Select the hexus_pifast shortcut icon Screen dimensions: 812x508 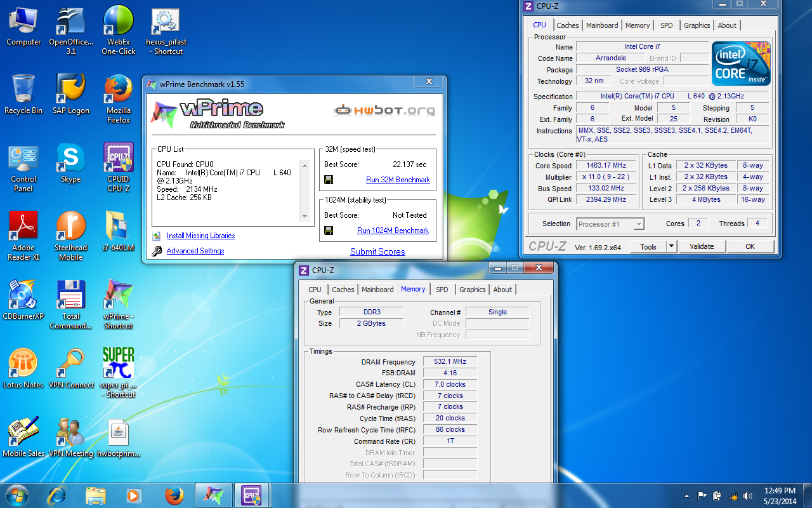(166, 30)
